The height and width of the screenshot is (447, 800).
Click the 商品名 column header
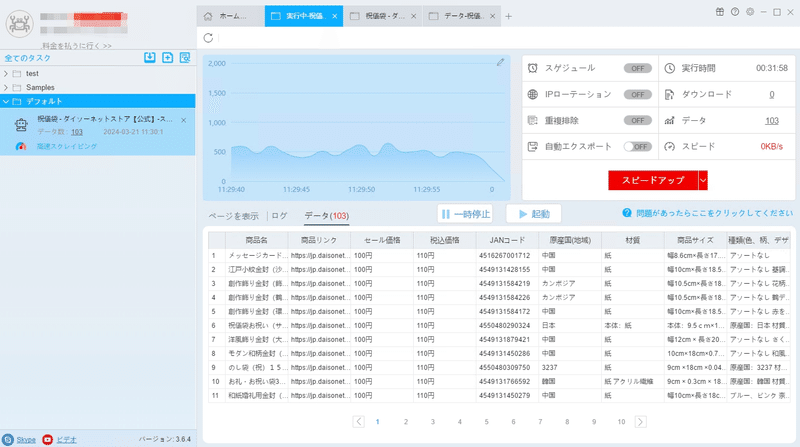point(256,240)
